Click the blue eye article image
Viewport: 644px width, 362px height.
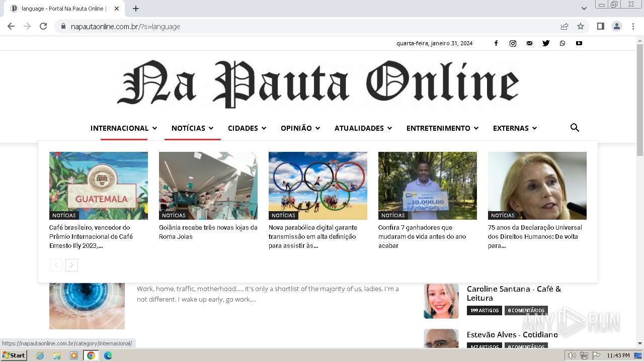(x=87, y=306)
